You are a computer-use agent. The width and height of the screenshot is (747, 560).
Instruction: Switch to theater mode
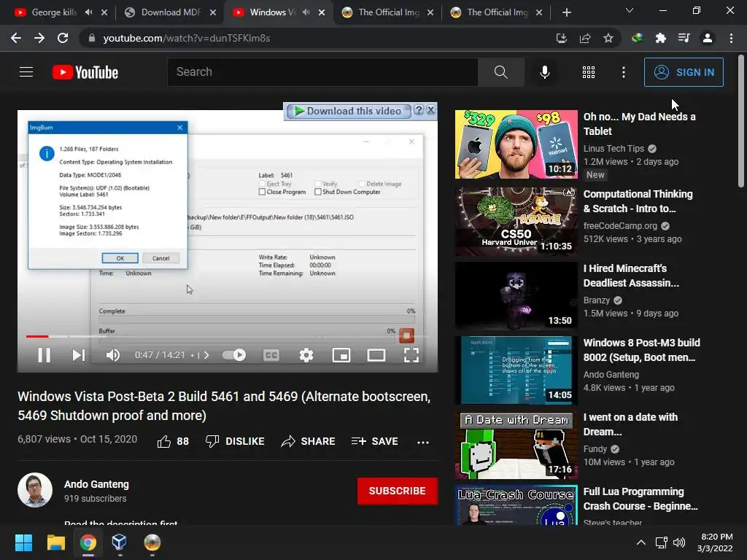coord(376,355)
